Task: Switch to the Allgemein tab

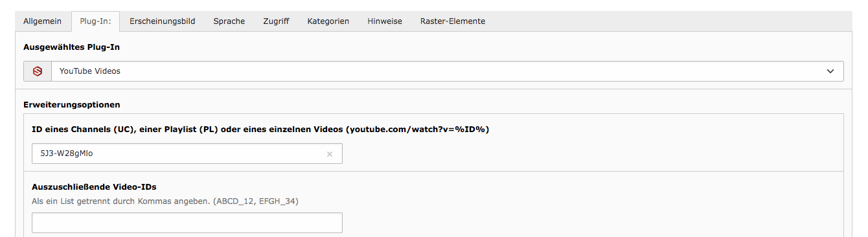Action: pos(43,21)
